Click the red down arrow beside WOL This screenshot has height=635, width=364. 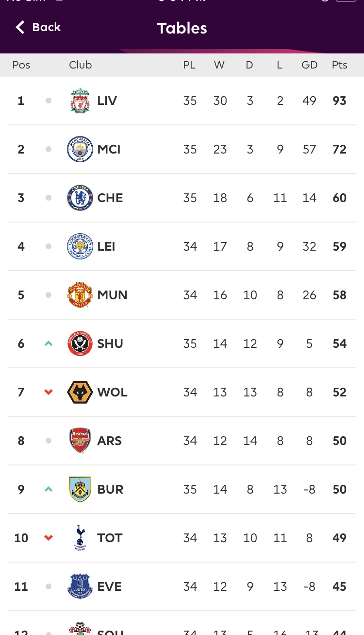pyautogui.click(x=49, y=392)
